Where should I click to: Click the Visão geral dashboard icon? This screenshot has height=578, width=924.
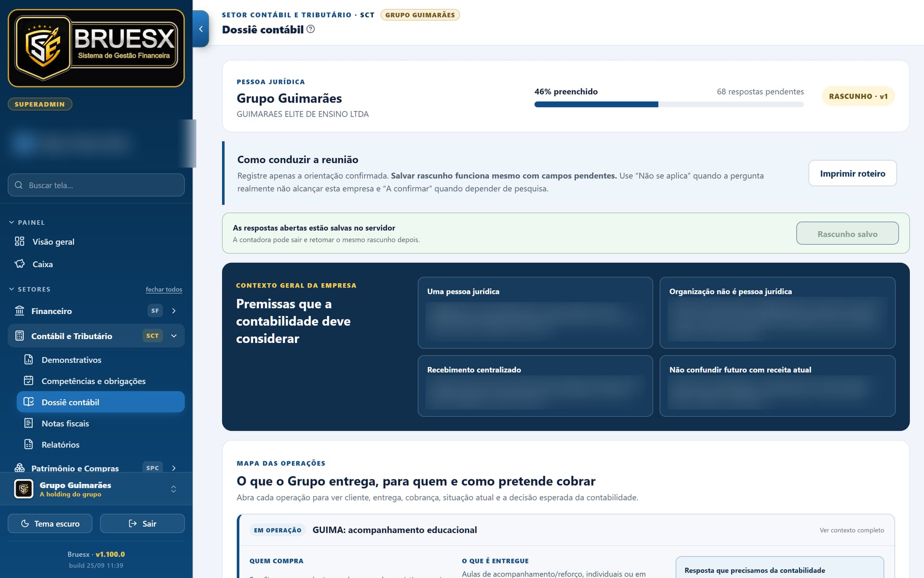[x=19, y=241]
